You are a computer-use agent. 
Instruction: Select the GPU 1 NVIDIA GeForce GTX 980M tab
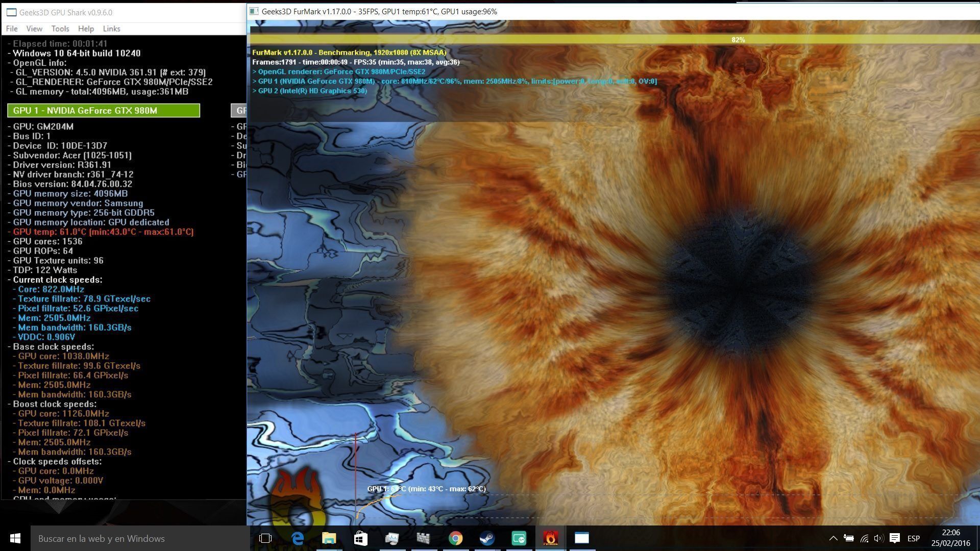[x=104, y=111]
